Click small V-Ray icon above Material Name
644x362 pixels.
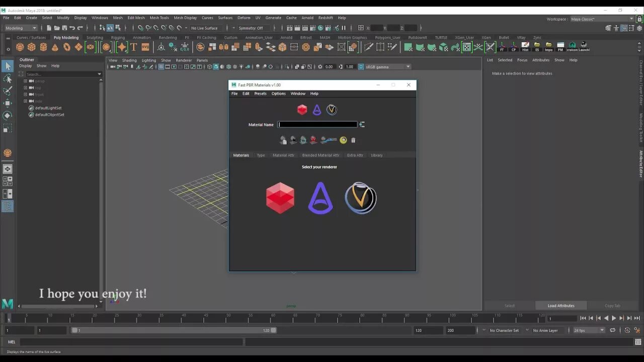click(332, 110)
